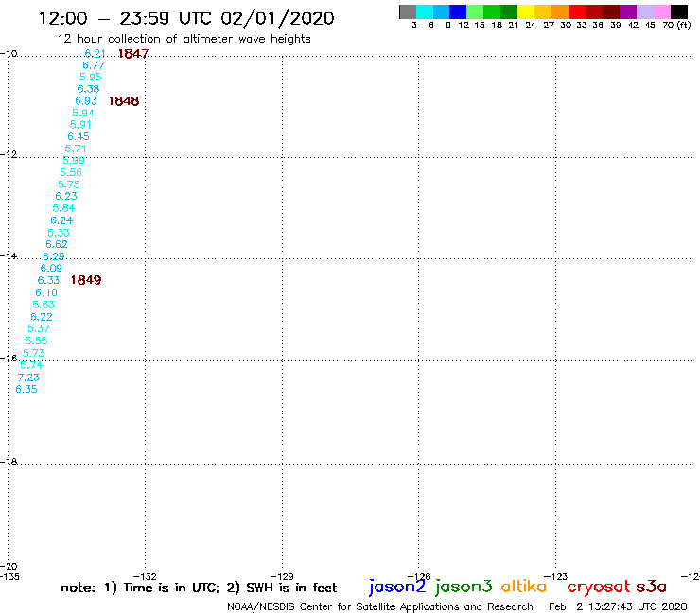This screenshot has width=700, height=615.
Task: Click the '70 (ft)' legend label
Action: 676,26
